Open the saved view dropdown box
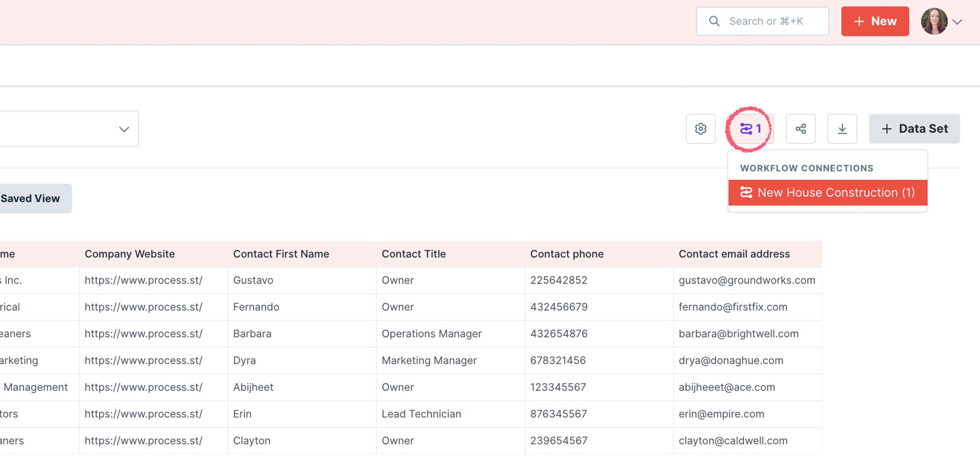Image resolution: width=980 pixels, height=456 pixels. click(69, 129)
